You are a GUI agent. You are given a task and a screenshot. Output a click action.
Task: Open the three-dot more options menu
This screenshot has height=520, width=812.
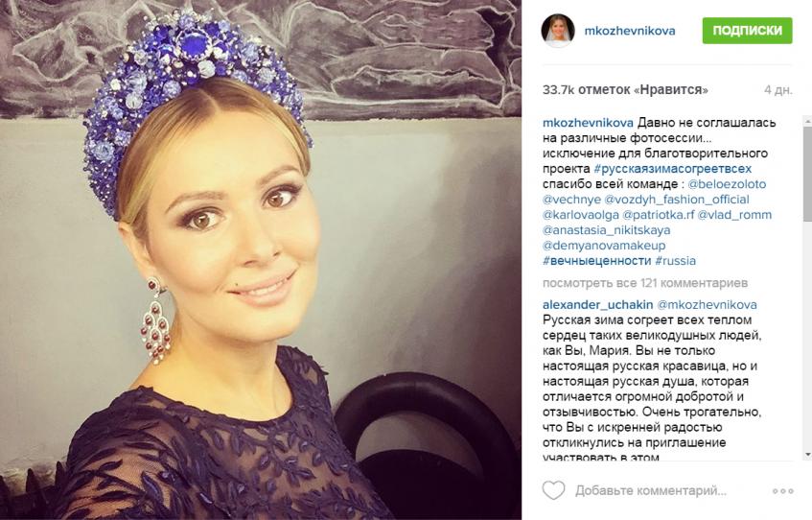(782, 491)
